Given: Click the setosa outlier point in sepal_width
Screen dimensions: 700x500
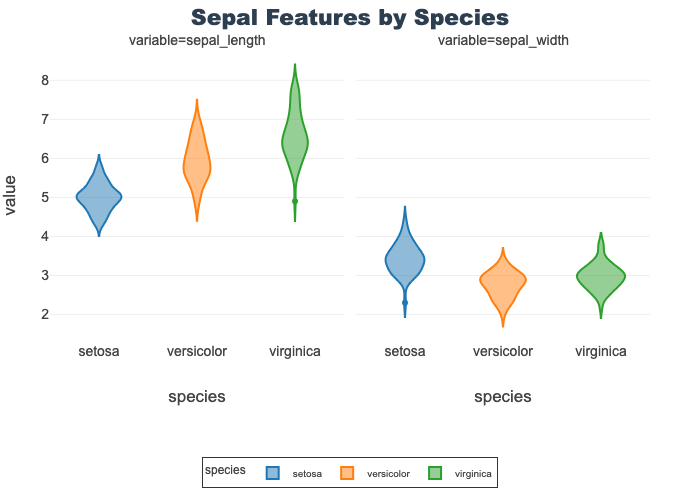Looking at the screenshot, I should pyautogui.click(x=405, y=302).
